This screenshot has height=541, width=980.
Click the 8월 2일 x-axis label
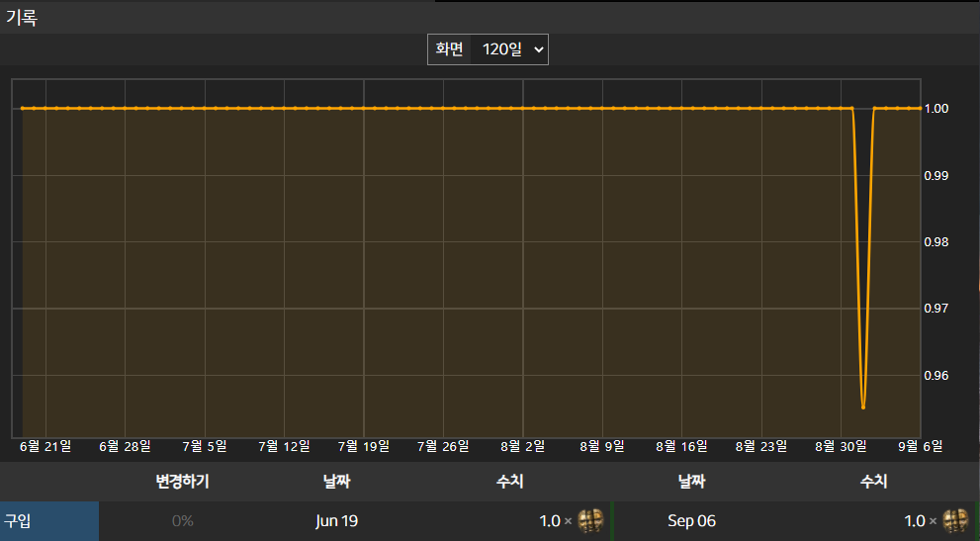click(522, 447)
